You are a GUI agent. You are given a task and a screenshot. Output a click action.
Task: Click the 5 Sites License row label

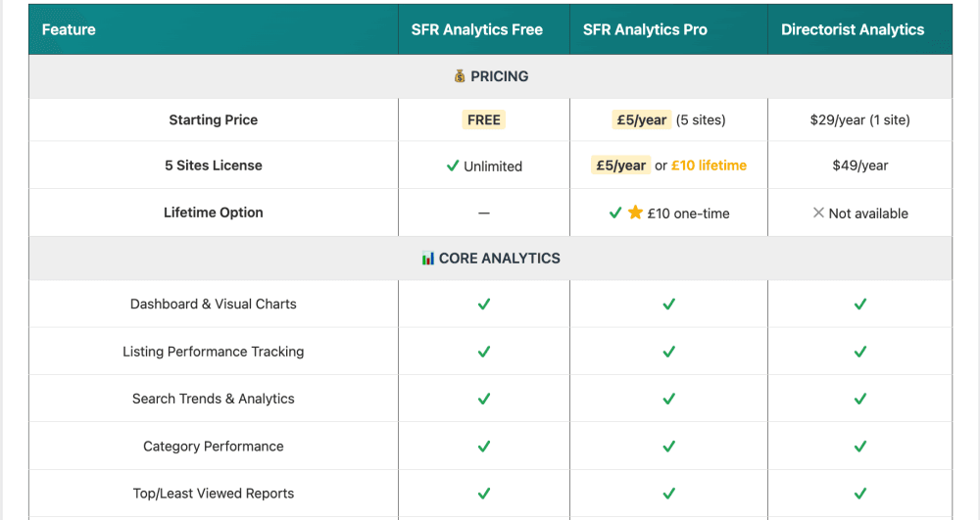[x=213, y=165]
